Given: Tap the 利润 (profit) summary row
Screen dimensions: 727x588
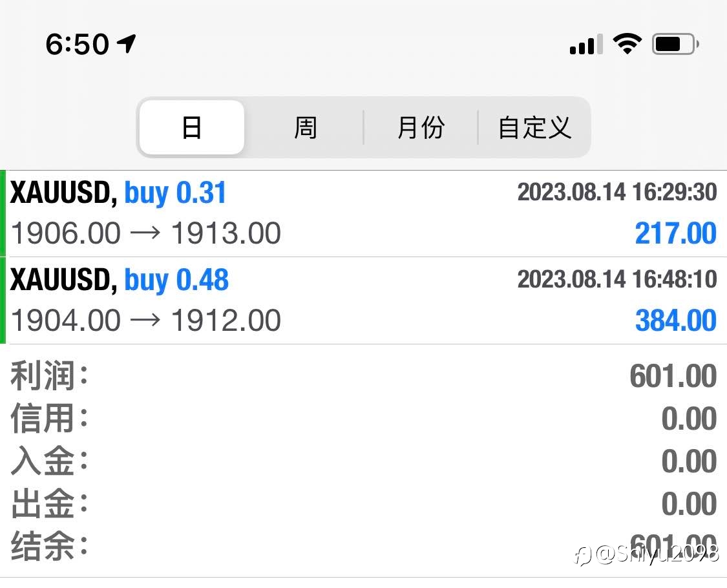Looking at the screenshot, I should (363, 376).
